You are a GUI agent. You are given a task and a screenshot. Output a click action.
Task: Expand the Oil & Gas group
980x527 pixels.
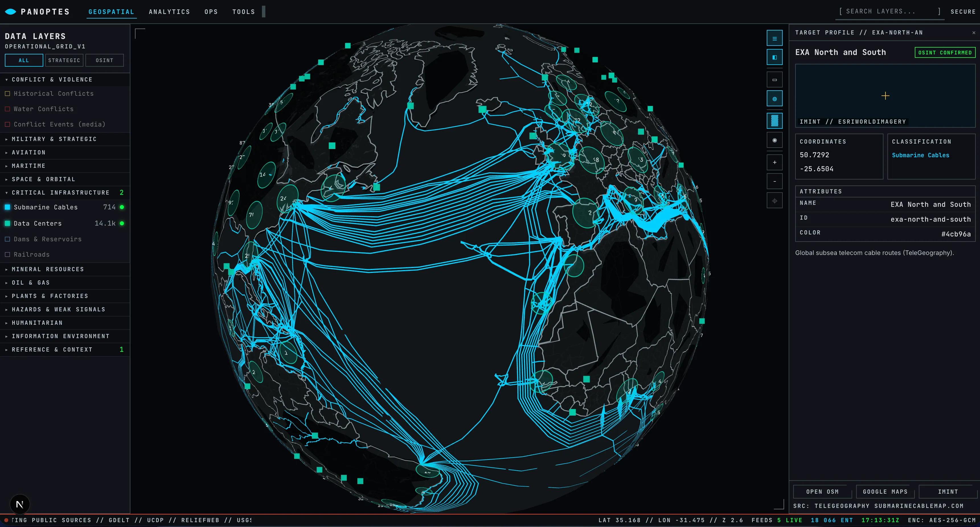pyautogui.click(x=65, y=283)
